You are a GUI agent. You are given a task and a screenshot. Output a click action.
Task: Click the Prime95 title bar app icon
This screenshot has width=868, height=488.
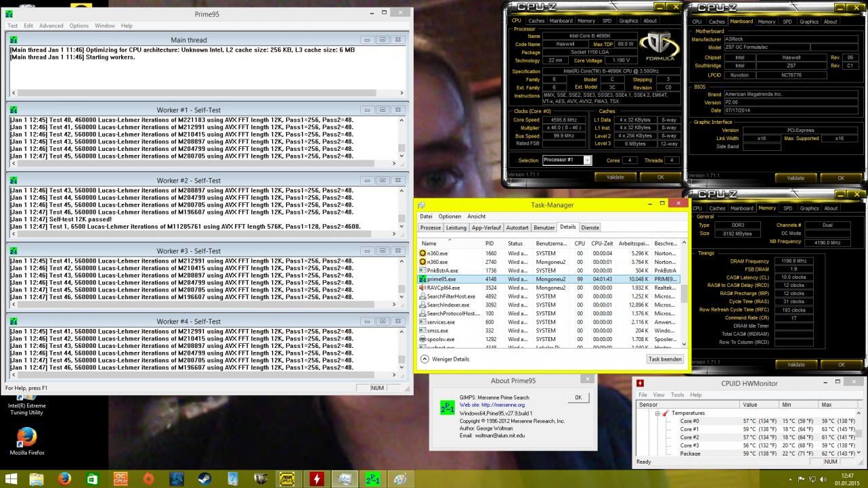point(9,14)
